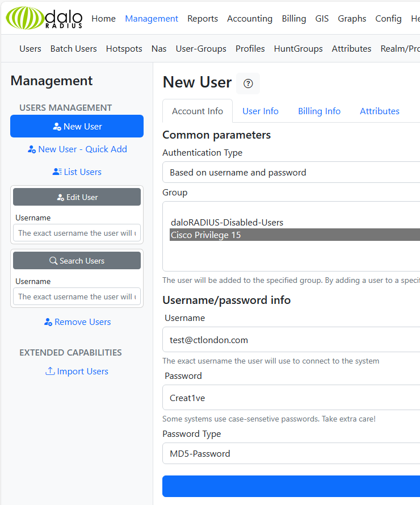Switch to the User Info tab

click(x=260, y=111)
